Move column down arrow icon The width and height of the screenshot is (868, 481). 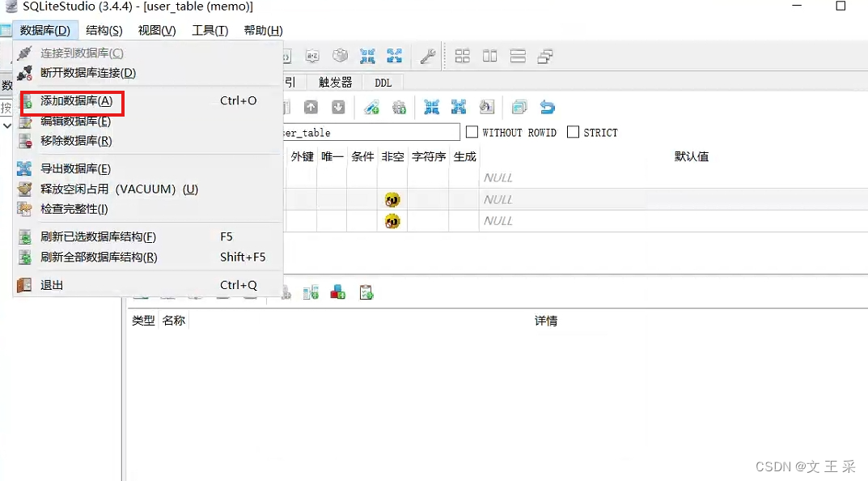(x=338, y=107)
